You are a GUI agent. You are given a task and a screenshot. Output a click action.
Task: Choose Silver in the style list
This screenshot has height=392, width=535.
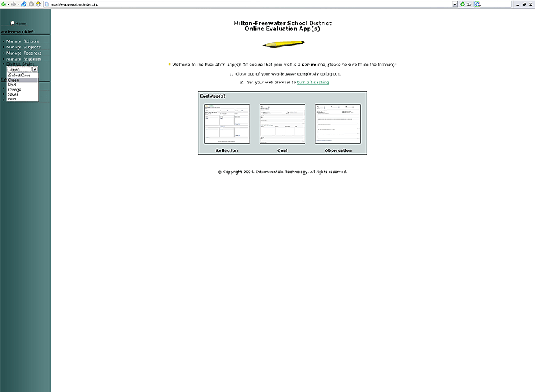tap(23, 94)
